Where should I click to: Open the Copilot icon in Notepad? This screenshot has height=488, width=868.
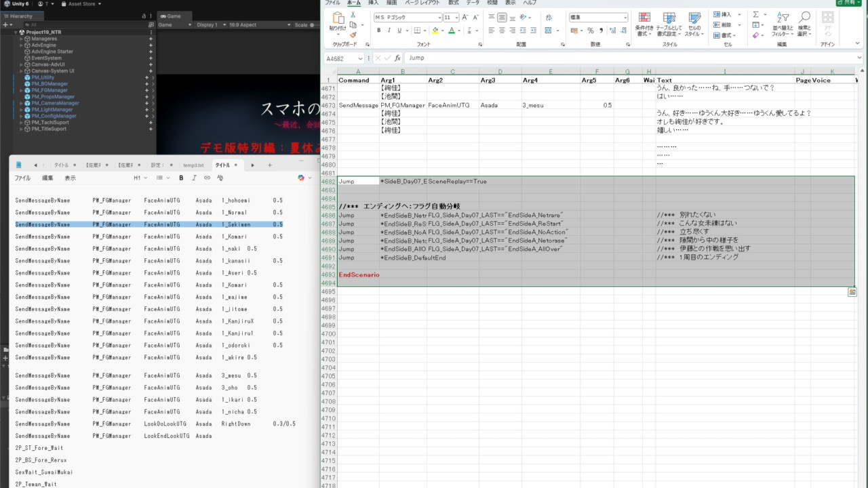point(301,178)
